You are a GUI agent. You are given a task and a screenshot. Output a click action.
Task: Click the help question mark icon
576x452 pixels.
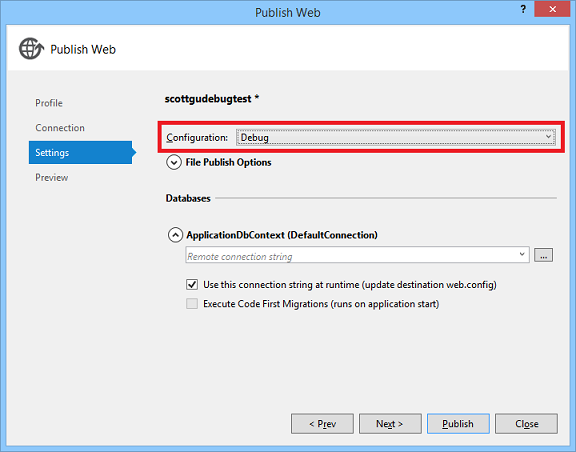coord(523,10)
